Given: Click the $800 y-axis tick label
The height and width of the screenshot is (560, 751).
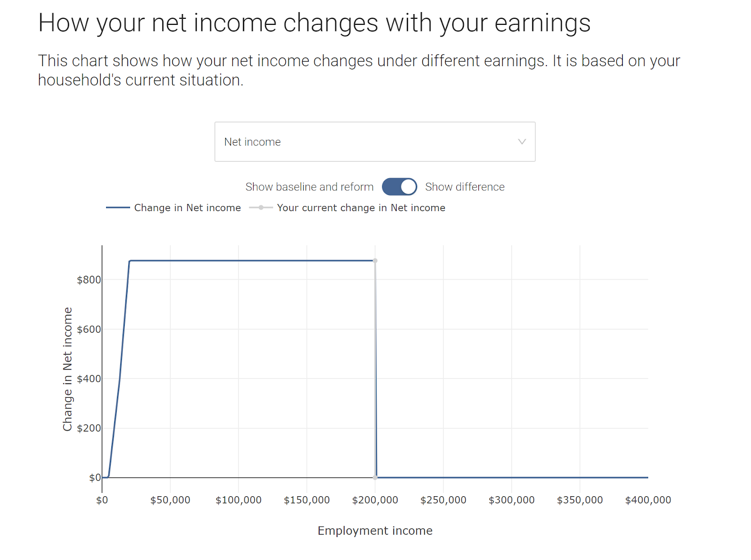Looking at the screenshot, I should point(89,280).
